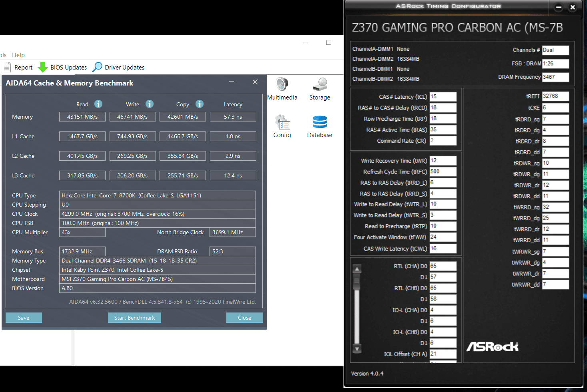The height and width of the screenshot is (392, 587).
Task: Click the scrollbar up arrow in the RTL panel
Action: (x=357, y=269)
